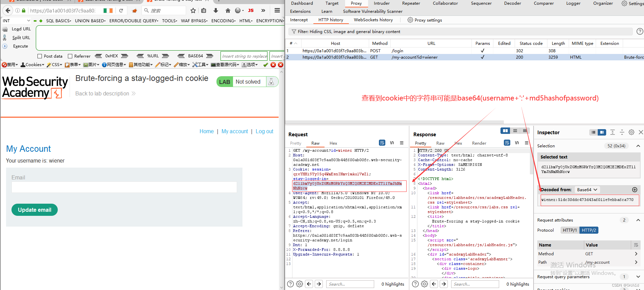
Task: Open the ENCODING dropdown menu
Action: pos(223,21)
